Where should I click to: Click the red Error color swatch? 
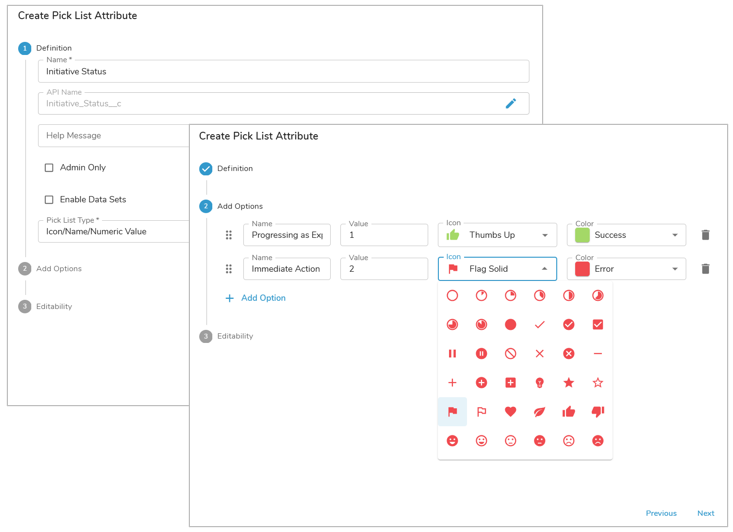(x=582, y=269)
